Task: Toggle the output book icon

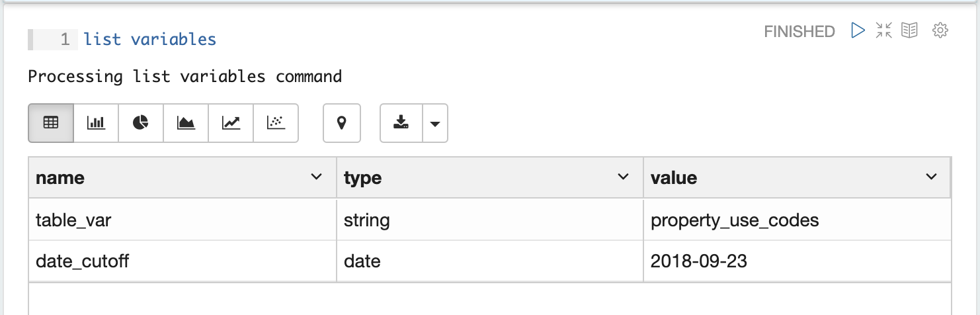Action: 910,30
